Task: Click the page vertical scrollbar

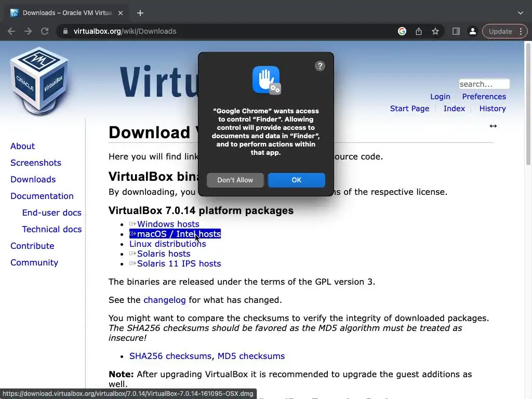Action: point(528,103)
